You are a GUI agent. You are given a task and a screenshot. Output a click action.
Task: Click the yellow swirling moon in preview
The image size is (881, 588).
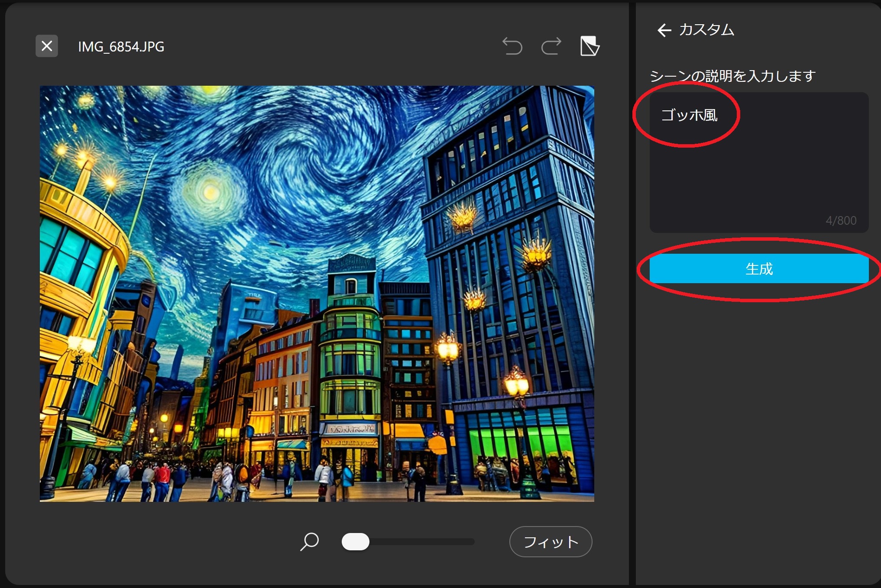tap(211, 191)
